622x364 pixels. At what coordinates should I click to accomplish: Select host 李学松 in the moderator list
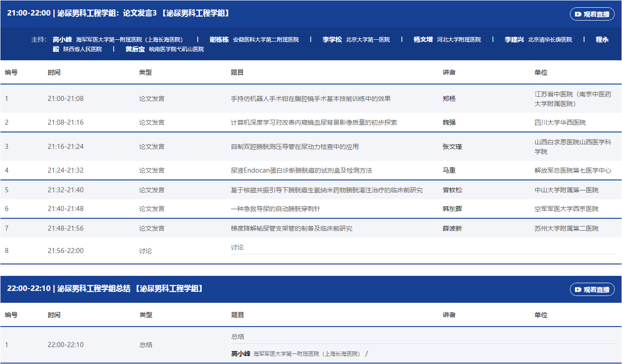pos(332,40)
